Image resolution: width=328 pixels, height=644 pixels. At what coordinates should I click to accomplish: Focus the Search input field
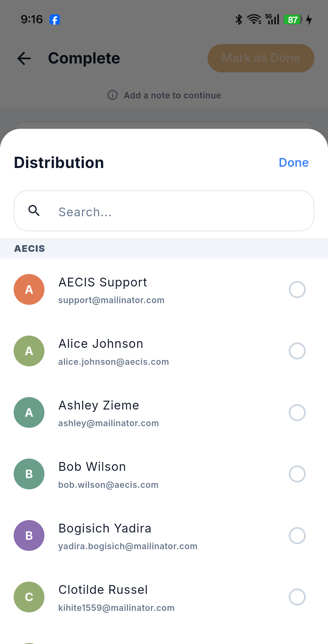(x=164, y=211)
